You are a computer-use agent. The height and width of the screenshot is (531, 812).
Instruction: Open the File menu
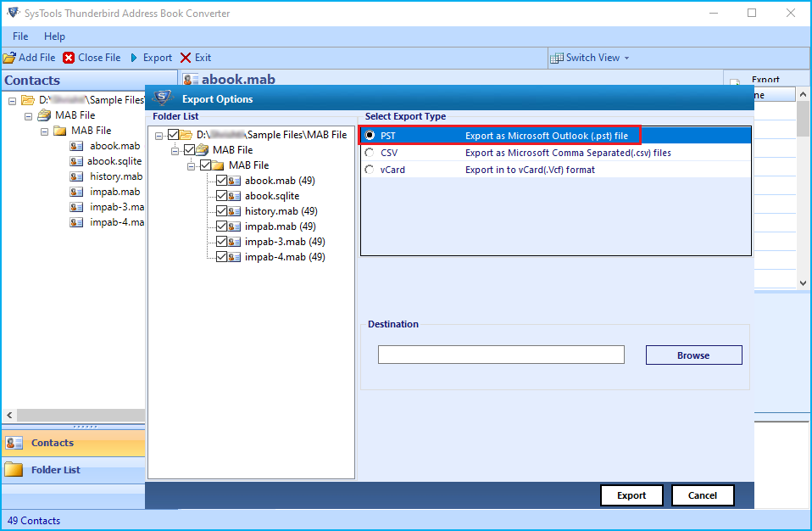(x=20, y=36)
